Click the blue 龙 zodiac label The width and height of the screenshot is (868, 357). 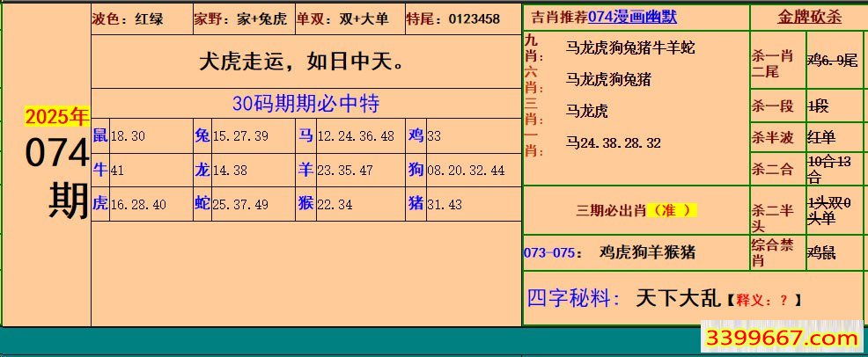202,170
